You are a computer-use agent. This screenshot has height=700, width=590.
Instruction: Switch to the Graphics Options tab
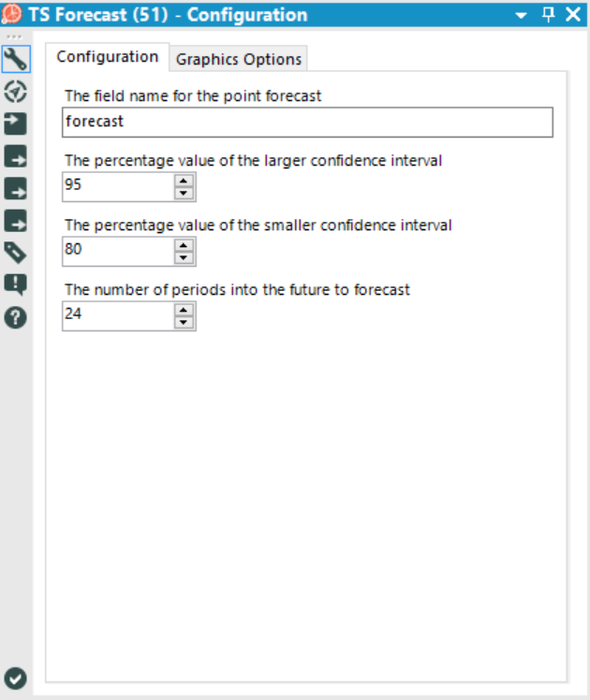(239, 59)
